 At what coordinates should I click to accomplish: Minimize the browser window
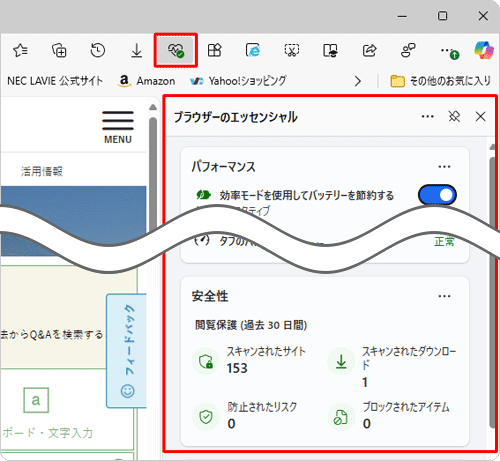pyautogui.click(x=402, y=16)
